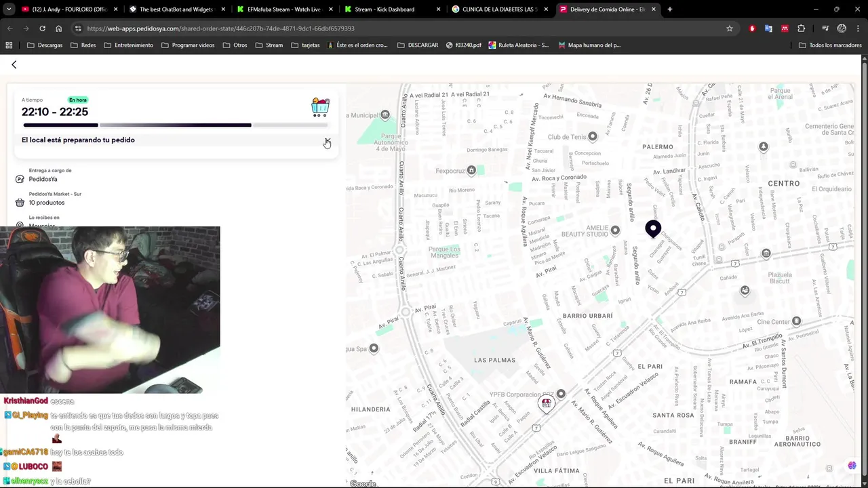The width and height of the screenshot is (868, 488).
Task: Open Todos los marcadores folder
Action: coord(830,45)
